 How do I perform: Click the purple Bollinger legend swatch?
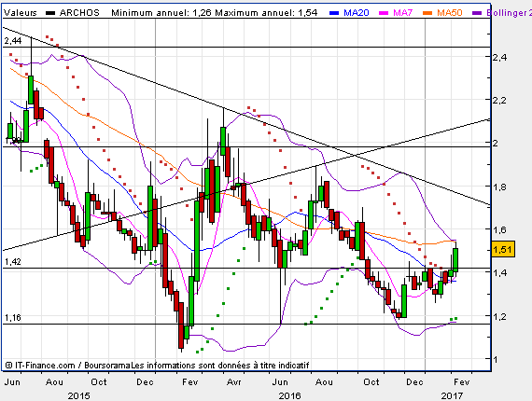[x=477, y=13]
